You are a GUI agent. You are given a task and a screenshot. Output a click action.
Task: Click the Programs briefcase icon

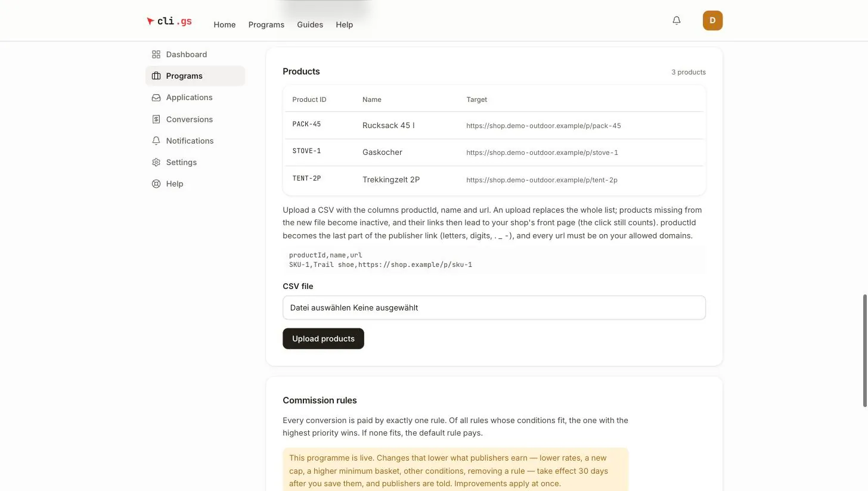coord(156,76)
